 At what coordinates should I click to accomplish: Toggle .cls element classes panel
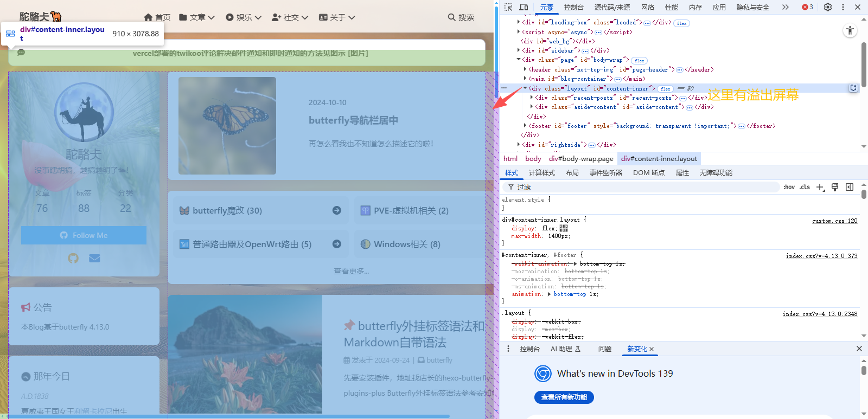click(805, 187)
